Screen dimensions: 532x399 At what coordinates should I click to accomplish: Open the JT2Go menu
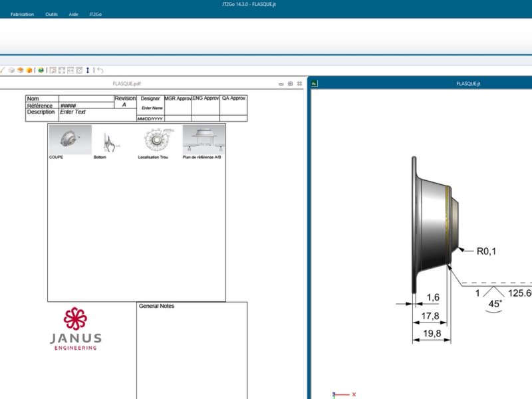pyautogui.click(x=95, y=14)
